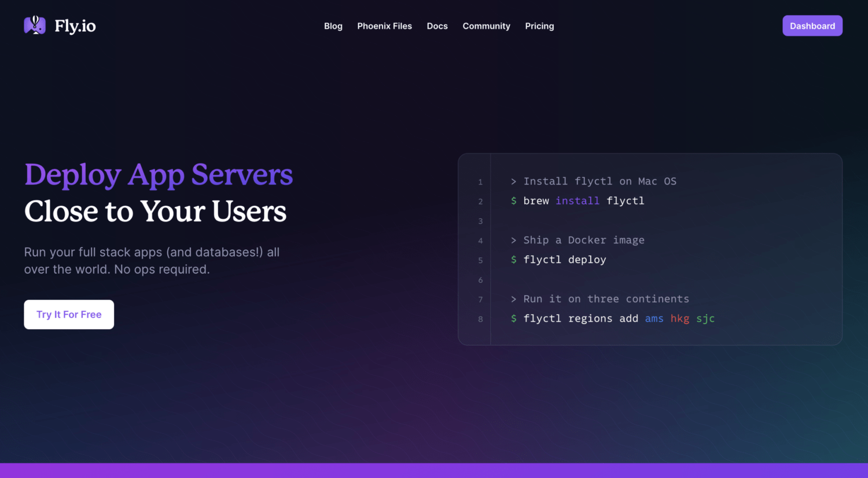Viewport: 868px width, 478px height.
Task: Click the "Deploy App Servers" purple heading
Action: 159,175
